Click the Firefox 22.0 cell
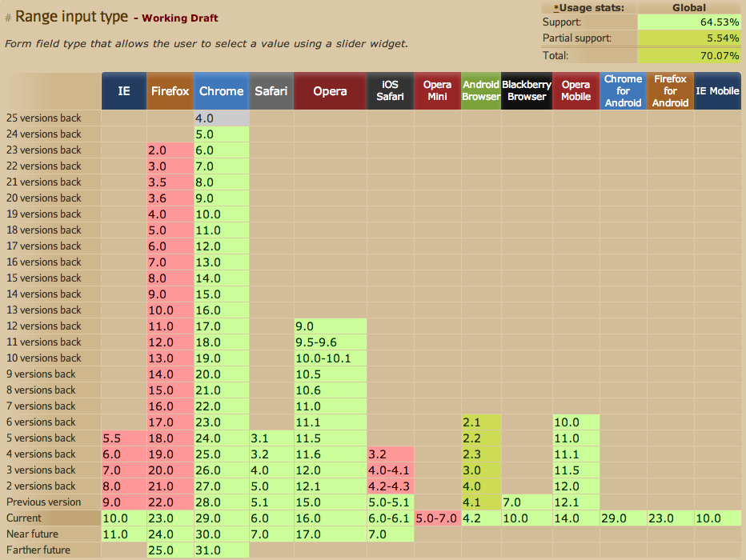This screenshot has height=560, width=746. (x=170, y=502)
